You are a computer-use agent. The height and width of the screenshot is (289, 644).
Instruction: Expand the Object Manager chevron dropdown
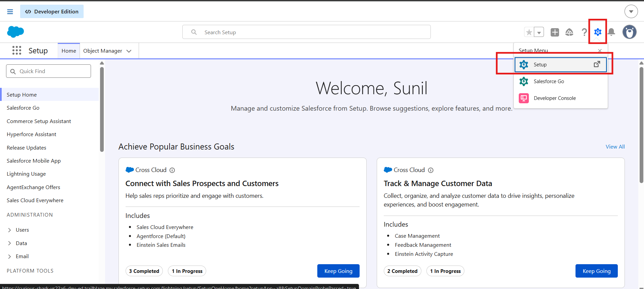129,51
